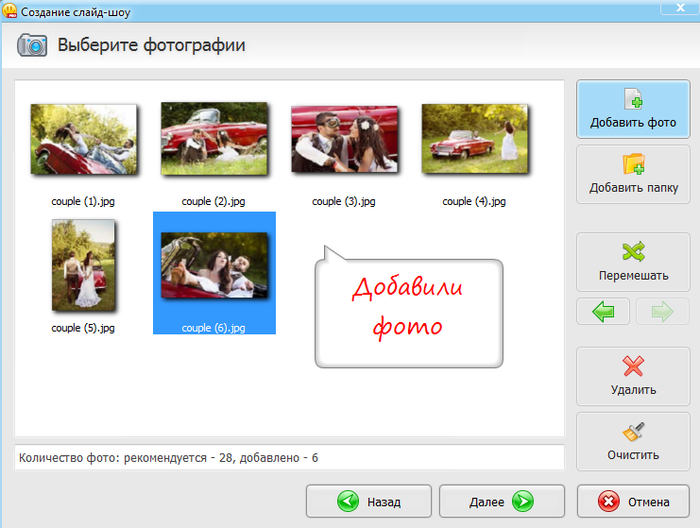Select the couple (5).jpg thumbnail
This screenshot has width=700, height=528.
point(83,265)
